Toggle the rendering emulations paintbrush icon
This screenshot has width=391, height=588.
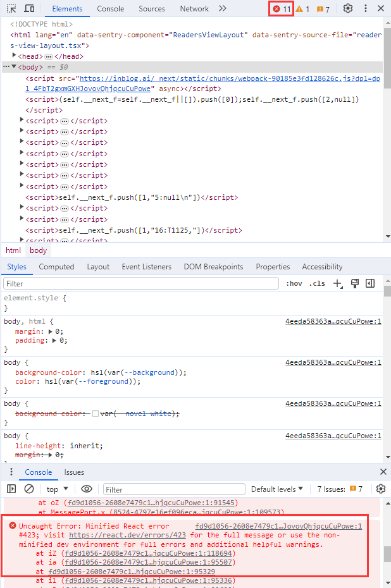(x=354, y=283)
